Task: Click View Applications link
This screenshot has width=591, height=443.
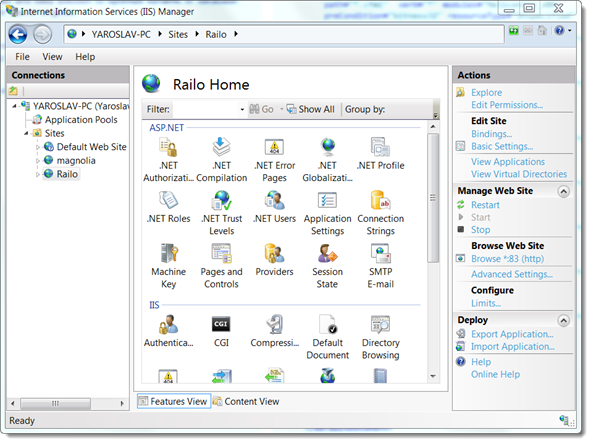Action: 508,162
